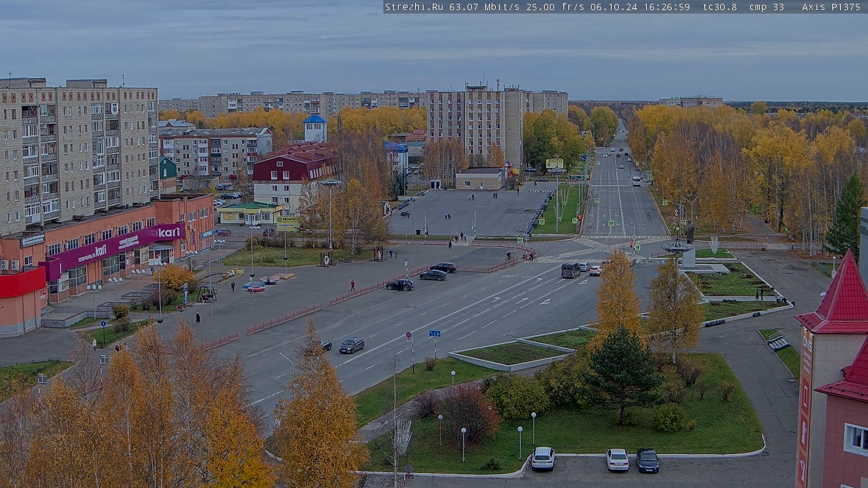Click the large white "kari" store sign
The image size is (868, 488).
tap(169, 233)
